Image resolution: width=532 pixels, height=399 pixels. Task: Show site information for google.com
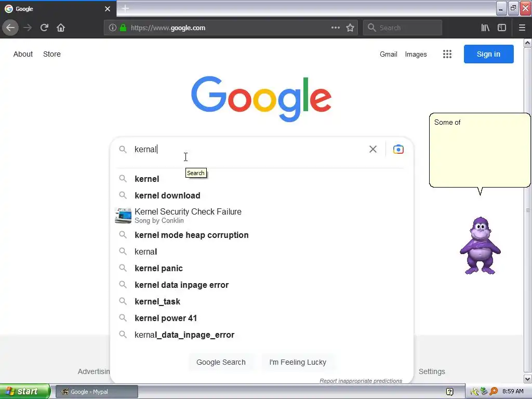(x=113, y=28)
